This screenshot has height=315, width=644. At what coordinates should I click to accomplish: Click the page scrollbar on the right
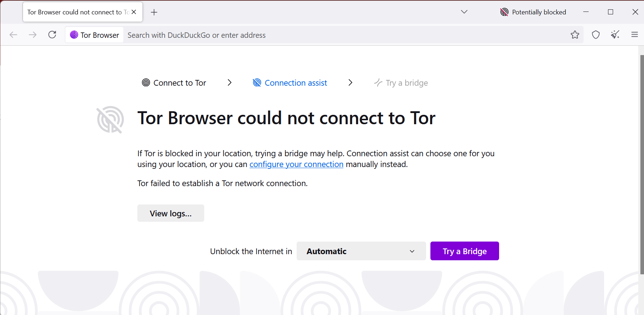(641, 144)
